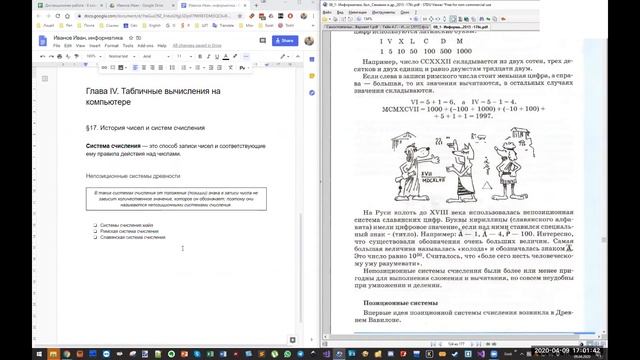This screenshot has height=360, width=640.
Task: Align text right
Action: (152, 67)
